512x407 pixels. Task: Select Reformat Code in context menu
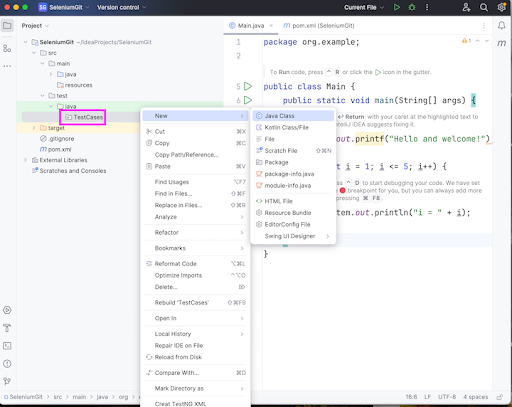[196, 264]
